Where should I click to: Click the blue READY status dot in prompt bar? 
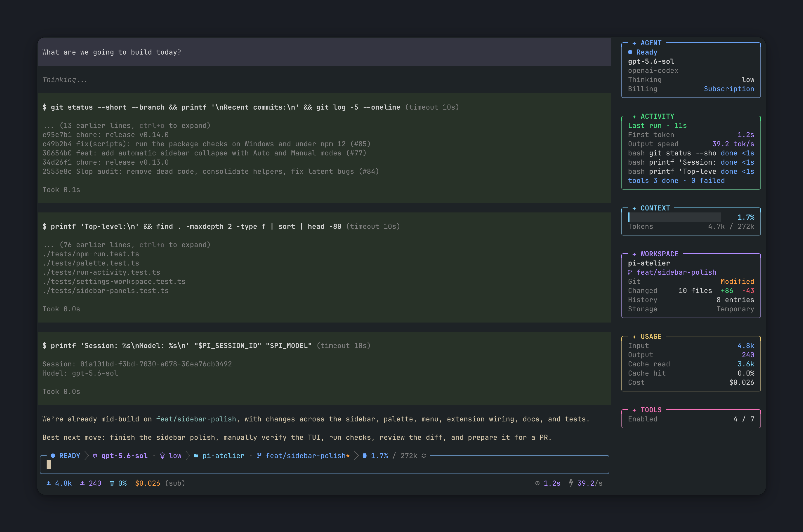tap(53, 456)
